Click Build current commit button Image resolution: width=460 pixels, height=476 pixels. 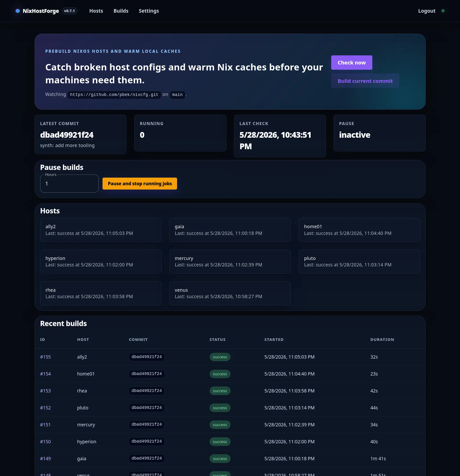(x=365, y=81)
